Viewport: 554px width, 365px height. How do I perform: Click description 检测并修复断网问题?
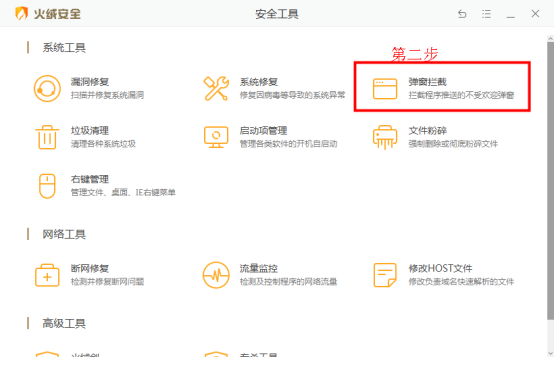(107, 282)
